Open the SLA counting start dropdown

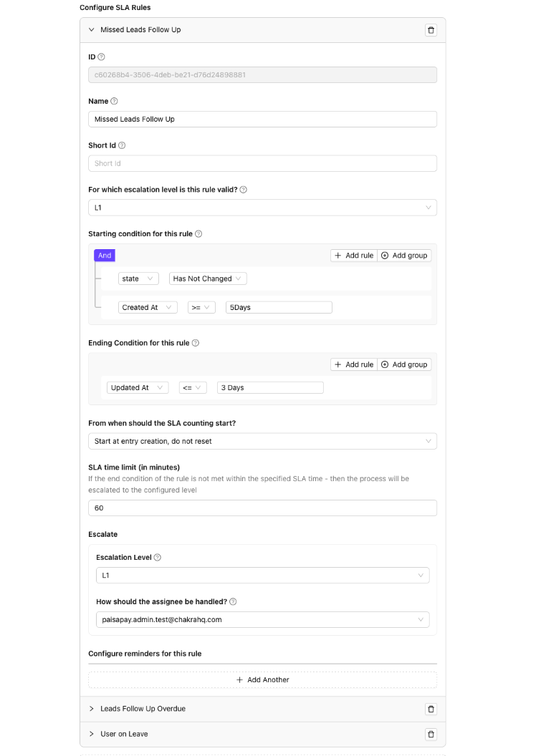pos(262,441)
